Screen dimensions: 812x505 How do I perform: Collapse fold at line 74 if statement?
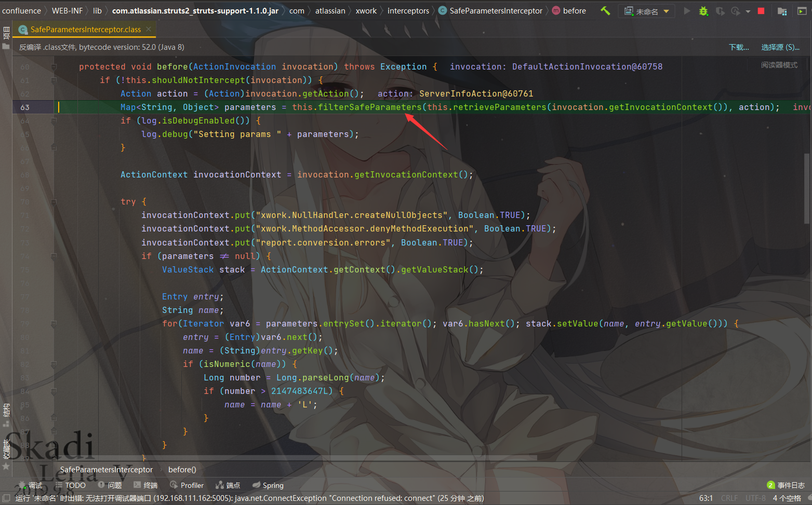coord(54,255)
